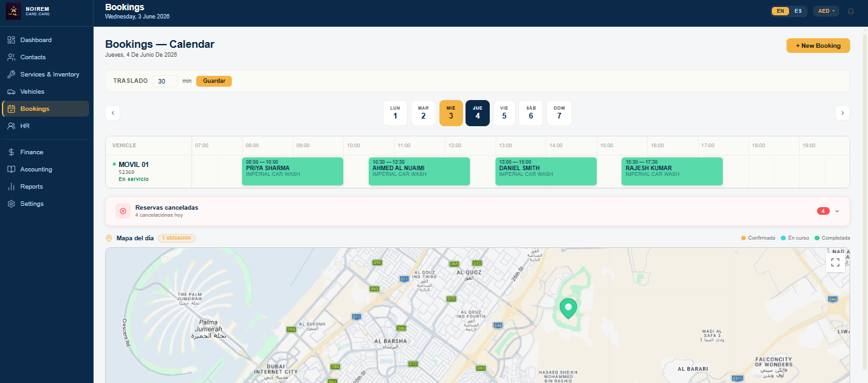
Task: Click the Services & Inventory wrench icon
Action: [x=11, y=75]
